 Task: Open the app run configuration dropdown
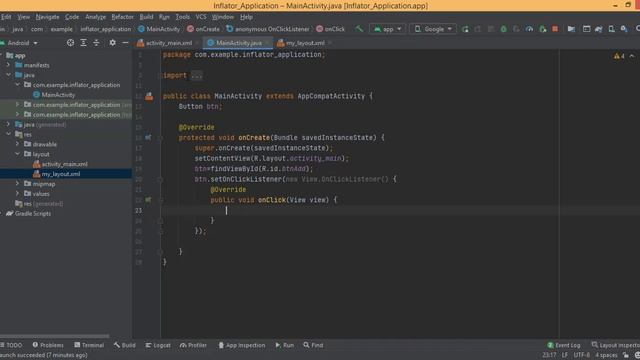click(x=388, y=29)
